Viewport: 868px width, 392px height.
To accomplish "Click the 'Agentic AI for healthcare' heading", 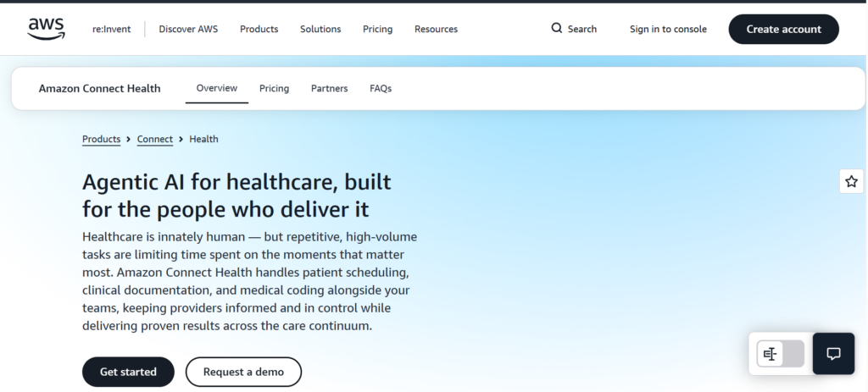I will [237, 196].
